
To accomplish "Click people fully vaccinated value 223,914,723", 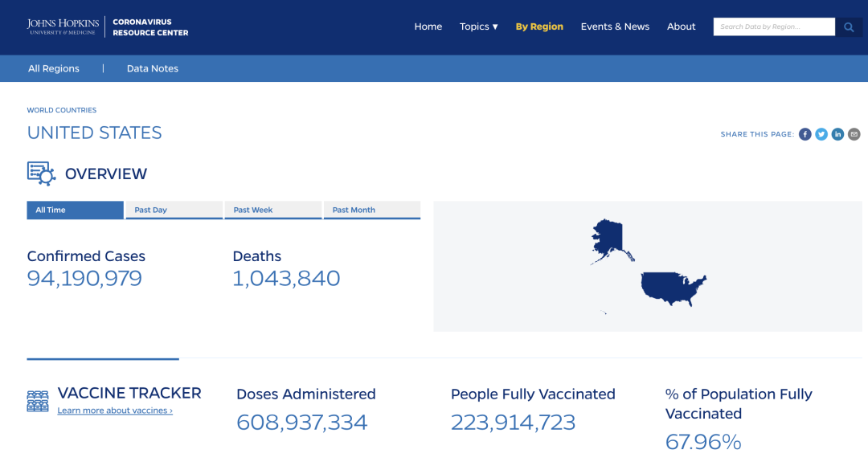I will tap(513, 423).
